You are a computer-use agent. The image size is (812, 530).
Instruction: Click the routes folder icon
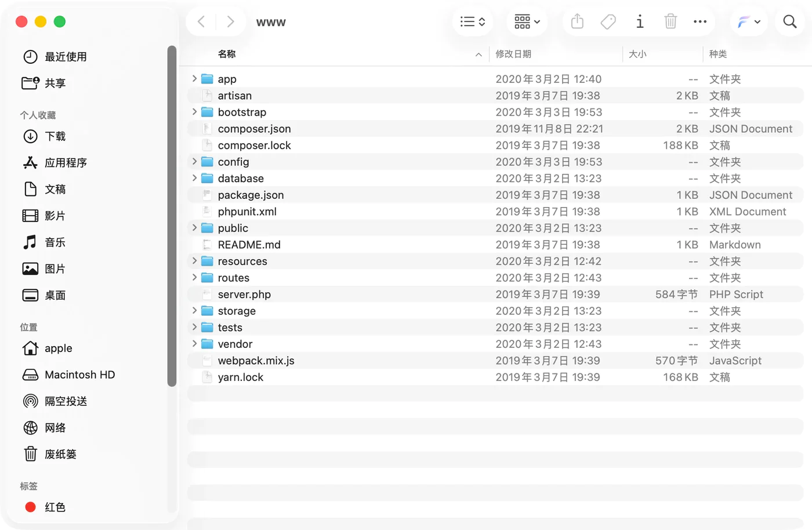tap(207, 278)
